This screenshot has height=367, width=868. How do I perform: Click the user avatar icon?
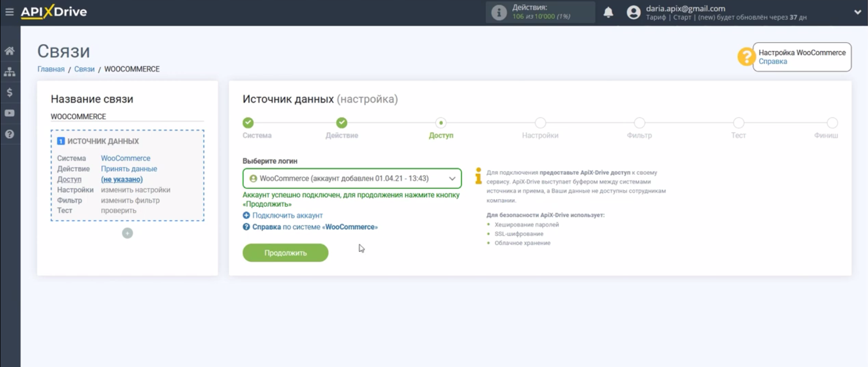(634, 13)
